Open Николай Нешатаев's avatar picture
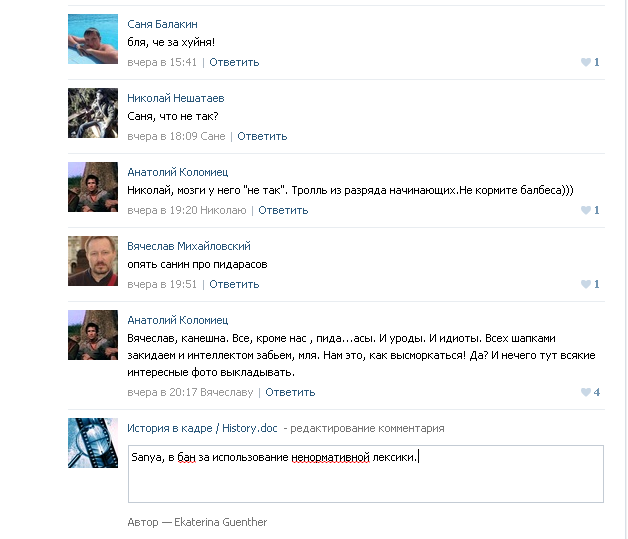The height and width of the screenshot is (539, 628). [93, 113]
